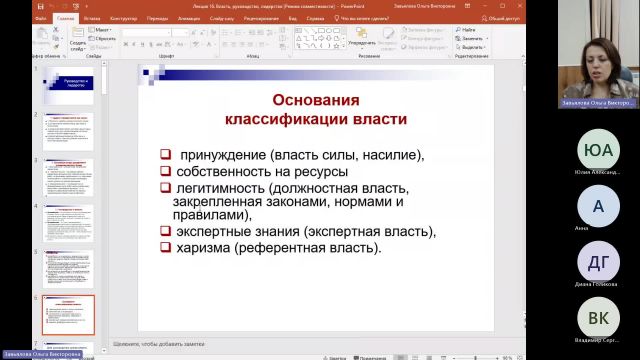
Task: Click the Общий доступ button
Action: coord(500,18)
